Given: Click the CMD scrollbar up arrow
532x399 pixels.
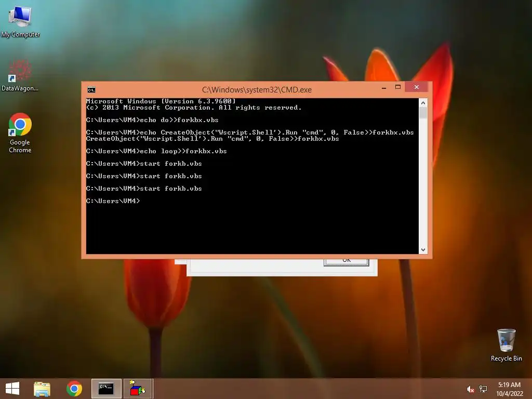Looking at the screenshot, I should [x=423, y=103].
